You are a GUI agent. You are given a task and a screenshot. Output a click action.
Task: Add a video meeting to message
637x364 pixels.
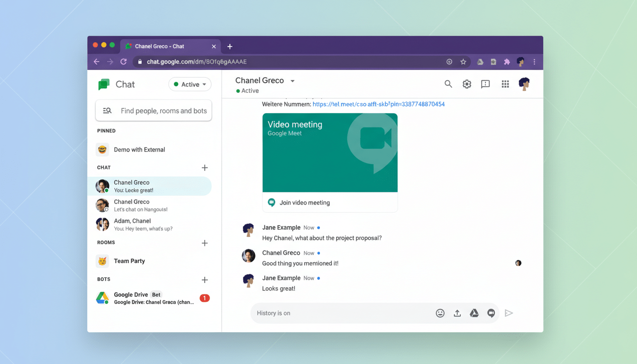[491, 313]
